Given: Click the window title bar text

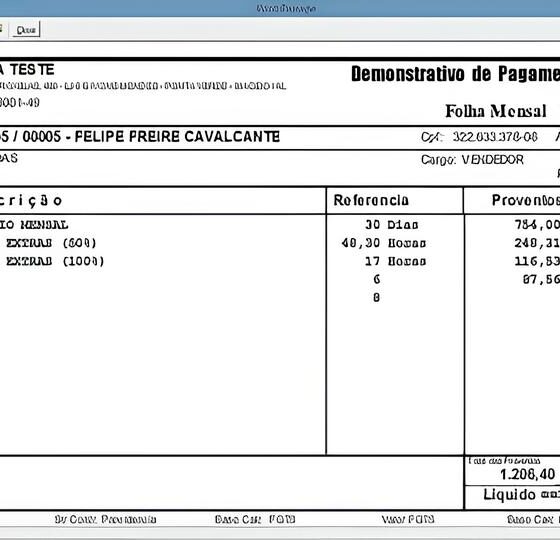Looking at the screenshot, I should 286,9.
